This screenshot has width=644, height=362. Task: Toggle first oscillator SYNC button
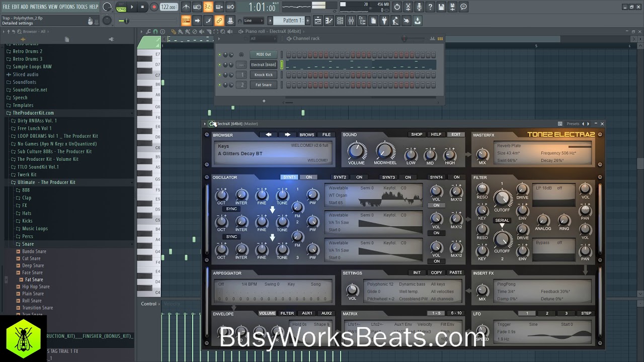pyautogui.click(x=231, y=209)
